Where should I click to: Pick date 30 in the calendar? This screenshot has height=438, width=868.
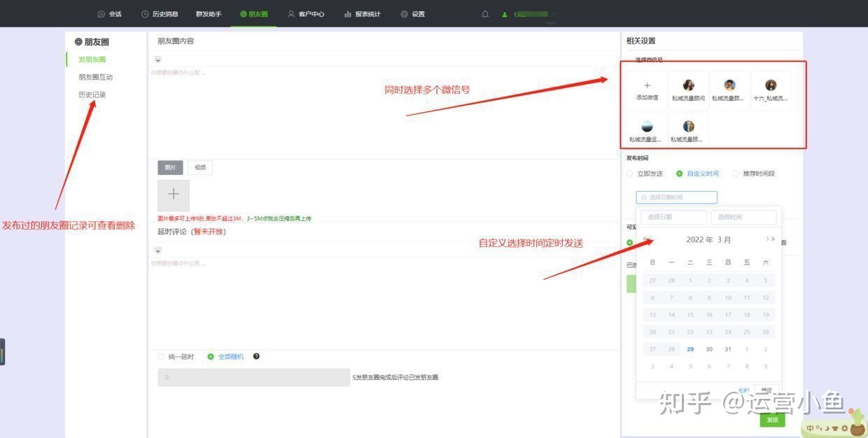709,349
